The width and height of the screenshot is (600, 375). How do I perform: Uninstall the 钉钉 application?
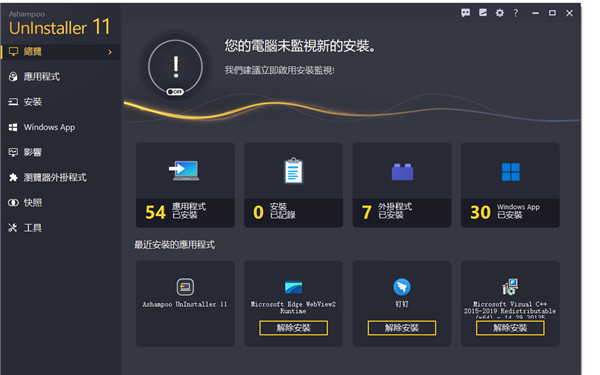402,328
